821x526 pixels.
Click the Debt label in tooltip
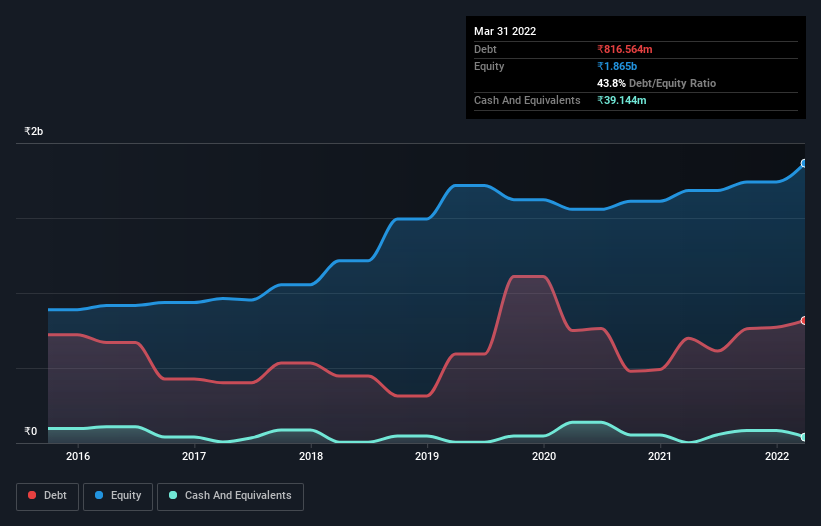[485, 49]
